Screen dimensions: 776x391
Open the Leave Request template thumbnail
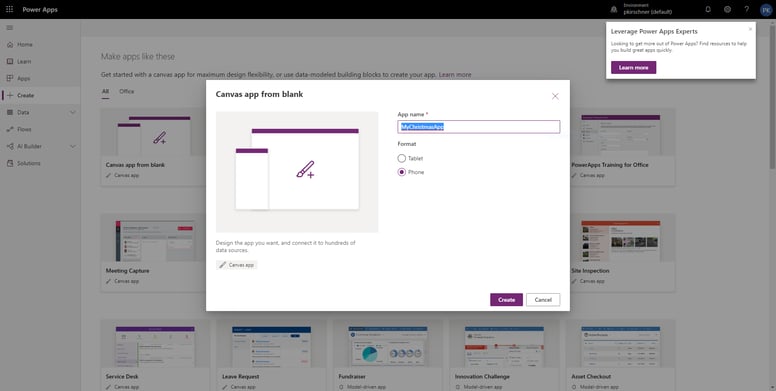(271, 346)
